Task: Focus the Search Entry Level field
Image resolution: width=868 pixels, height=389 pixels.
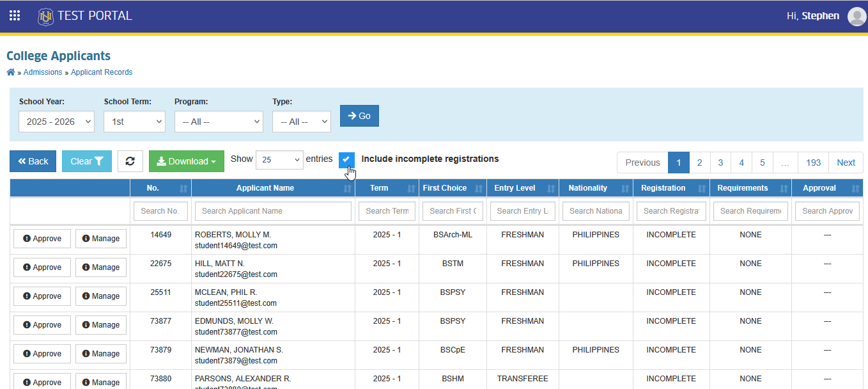Action: click(522, 211)
